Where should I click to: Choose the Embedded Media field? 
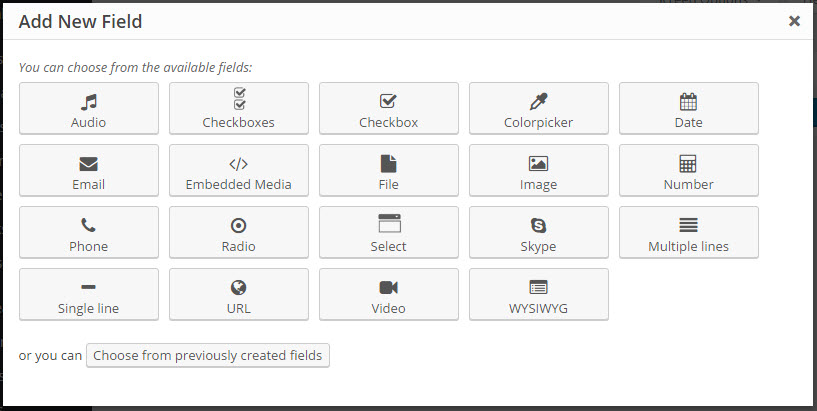click(238, 171)
